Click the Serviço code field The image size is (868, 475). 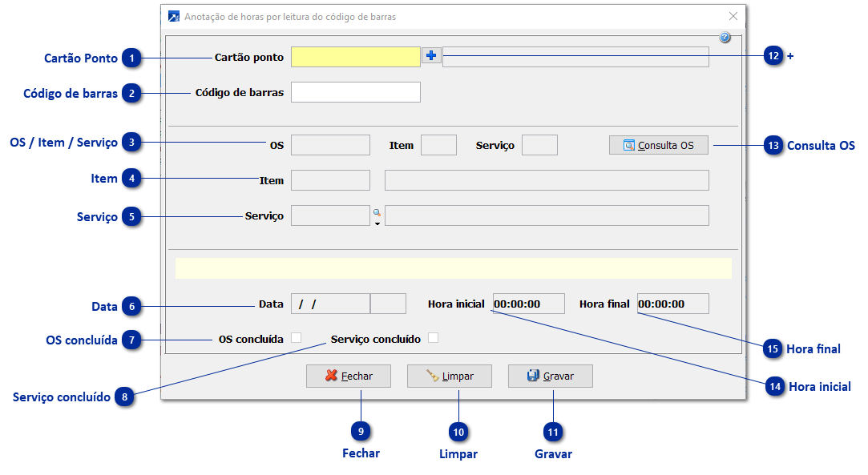tap(330, 215)
